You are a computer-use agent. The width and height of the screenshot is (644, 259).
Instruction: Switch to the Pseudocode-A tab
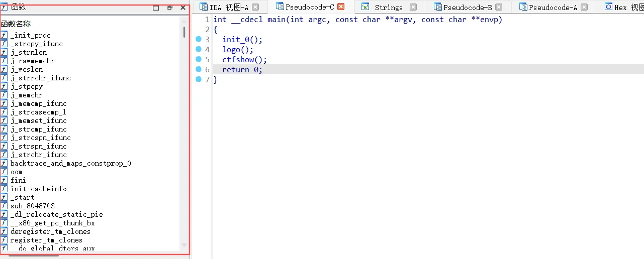click(x=553, y=8)
